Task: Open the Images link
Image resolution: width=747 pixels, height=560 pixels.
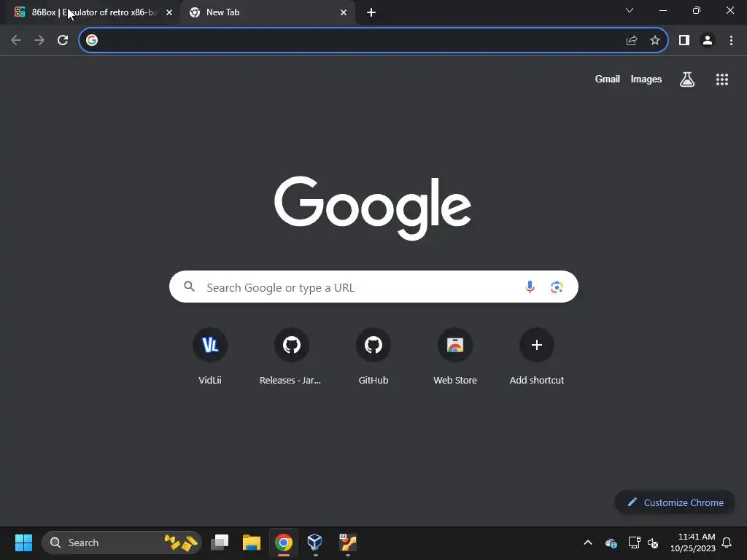Action: pyautogui.click(x=646, y=79)
